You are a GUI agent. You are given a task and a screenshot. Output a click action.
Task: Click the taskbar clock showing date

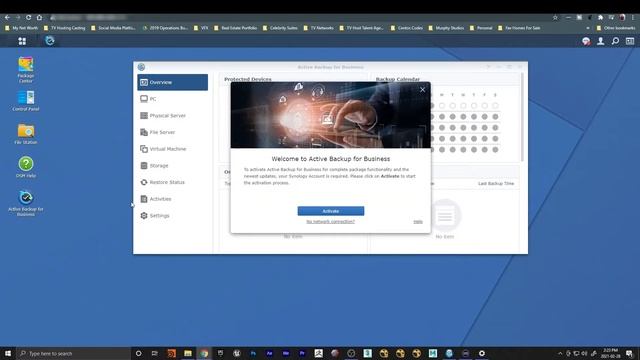[x=611, y=353]
